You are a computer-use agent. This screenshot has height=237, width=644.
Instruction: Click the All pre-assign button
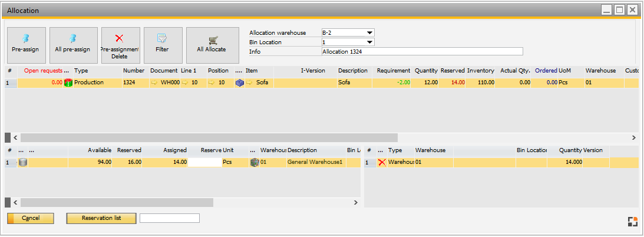72,45
